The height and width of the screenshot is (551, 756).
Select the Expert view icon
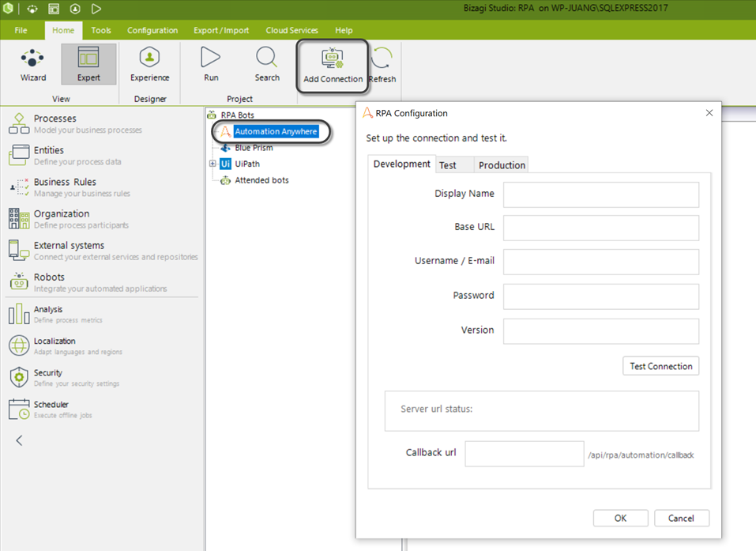click(88, 64)
